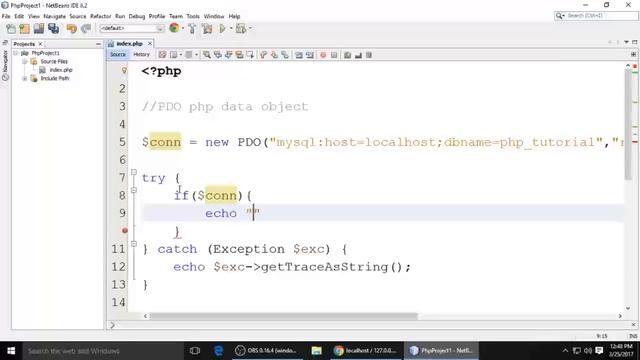
Task: Open the Navigate menu
Action: 54,16
